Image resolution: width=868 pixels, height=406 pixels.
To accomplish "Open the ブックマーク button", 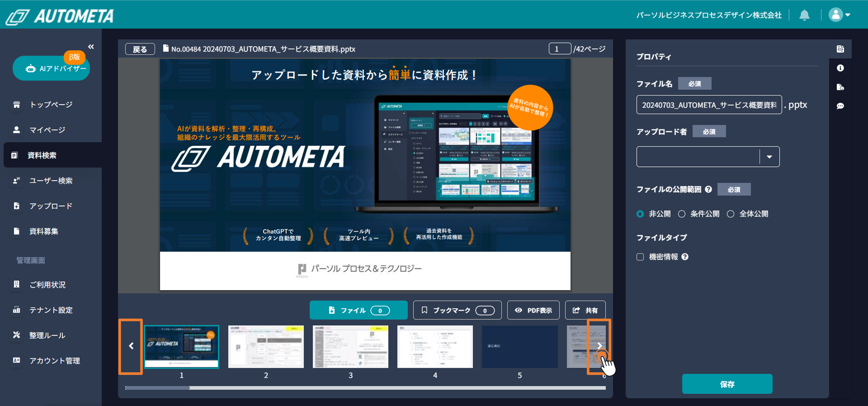I will [x=457, y=310].
